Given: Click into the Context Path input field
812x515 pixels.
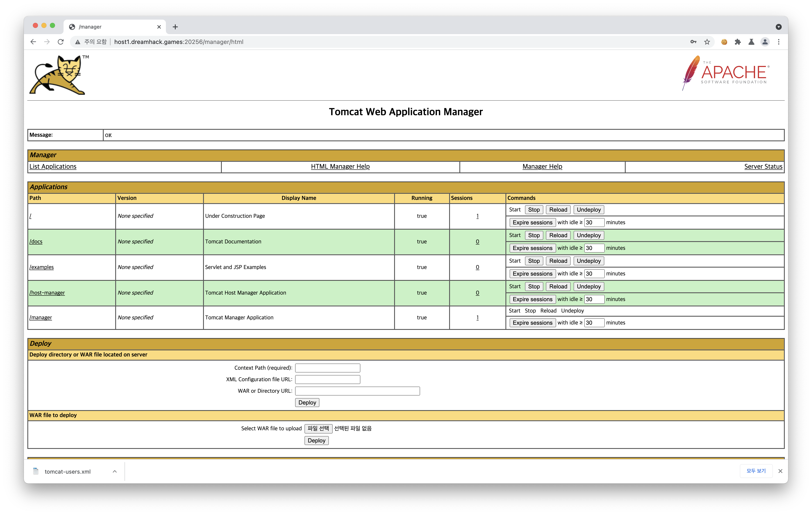Looking at the screenshot, I should tap(328, 368).
